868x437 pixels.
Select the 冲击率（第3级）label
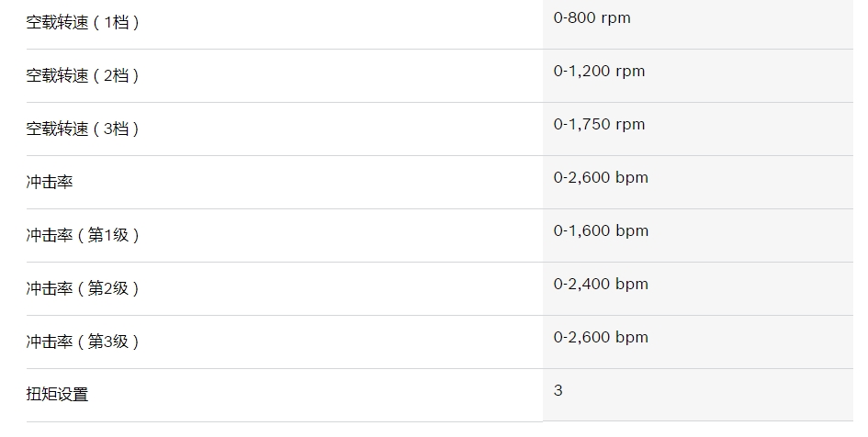click(83, 342)
